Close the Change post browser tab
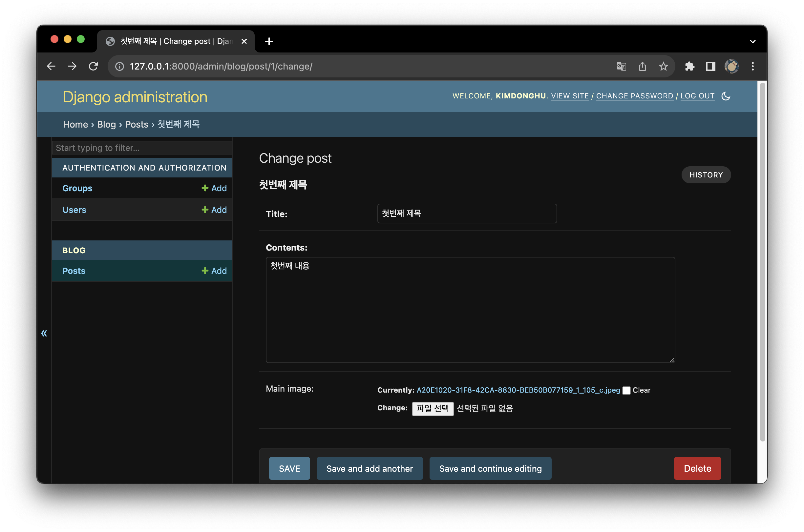804x532 pixels. click(x=244, y=41)
